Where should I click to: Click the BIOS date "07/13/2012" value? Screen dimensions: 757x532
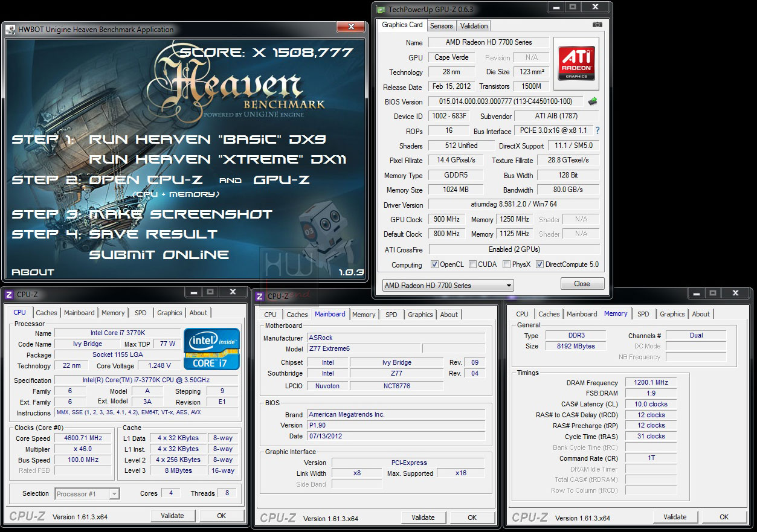[x=396, y=436]
